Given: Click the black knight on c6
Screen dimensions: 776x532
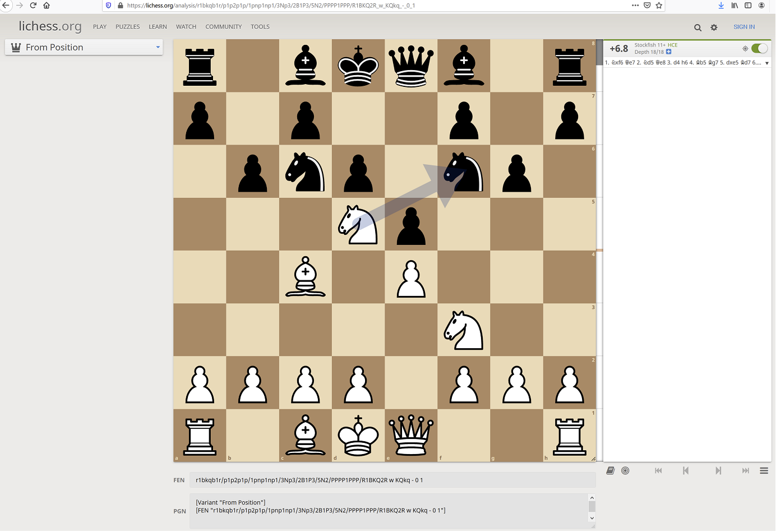Looking at the screenshot, I should click(306, 172).
